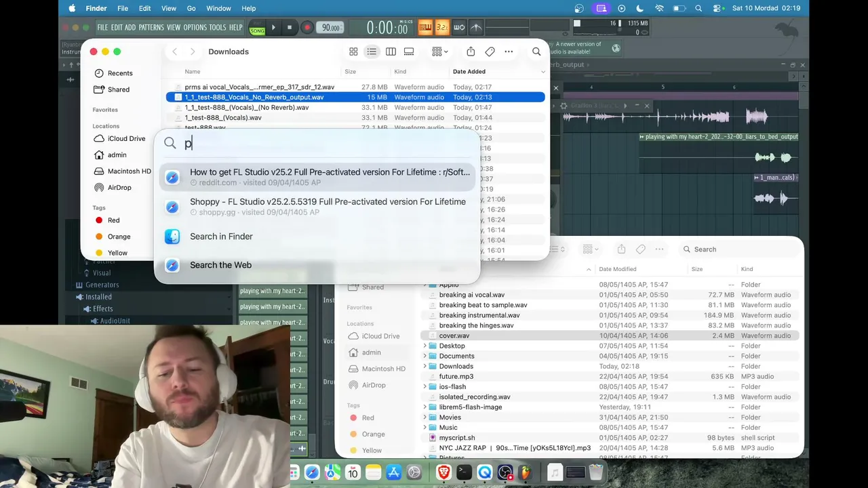Select Recents in Downloads window sidebar
Image resolution: width=868 pixels, height=488 pixels.
coord(113,73)
